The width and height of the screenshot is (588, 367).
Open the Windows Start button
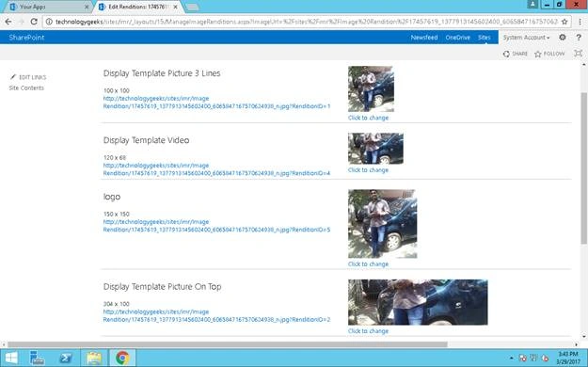tap(11, 358)
